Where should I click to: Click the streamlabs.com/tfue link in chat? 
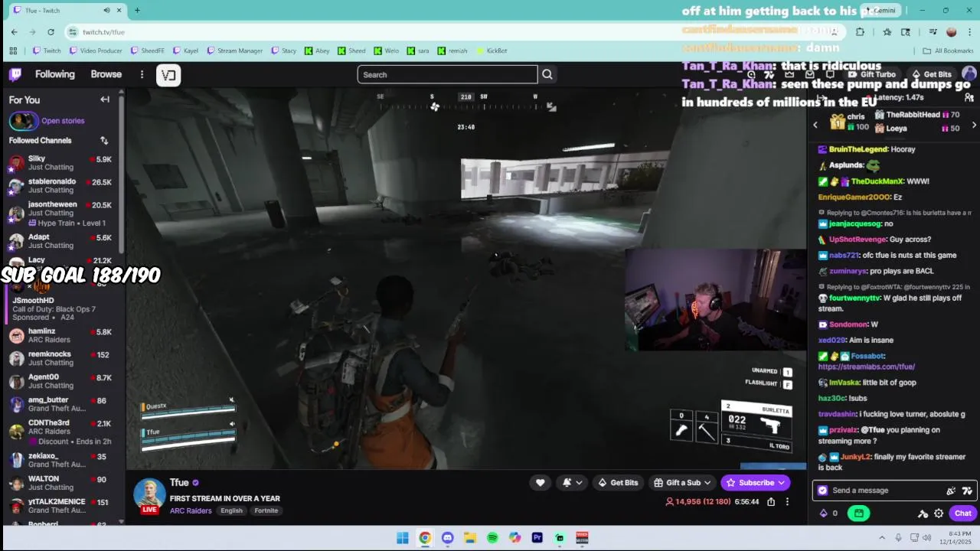[867, 367]
